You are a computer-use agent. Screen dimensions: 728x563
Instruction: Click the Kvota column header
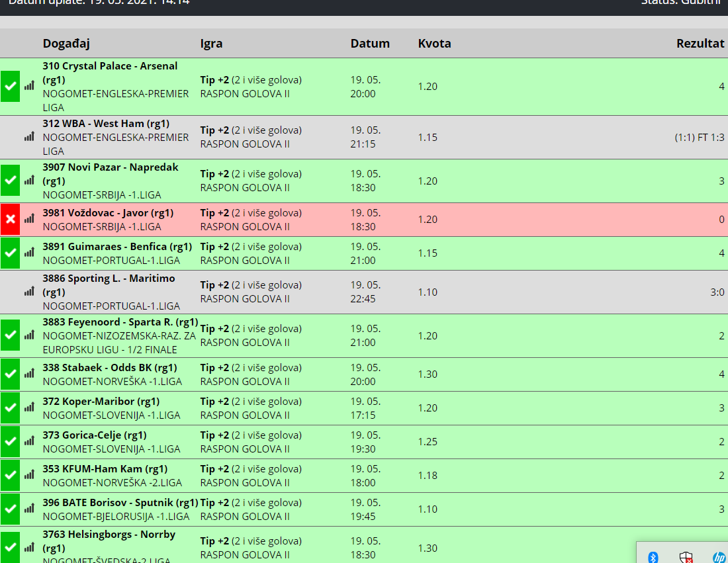(435, 44)
